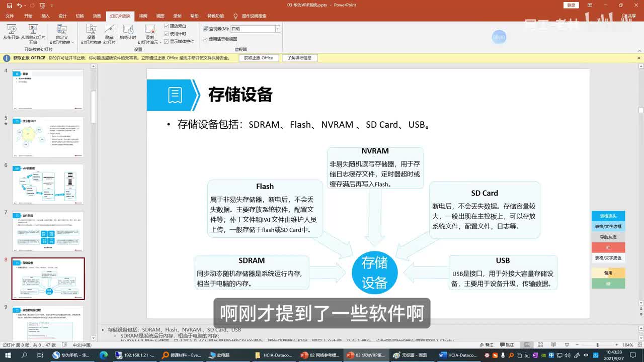Click NVRAM text box on slide
The image size is (644, 362).
(375, 168)
